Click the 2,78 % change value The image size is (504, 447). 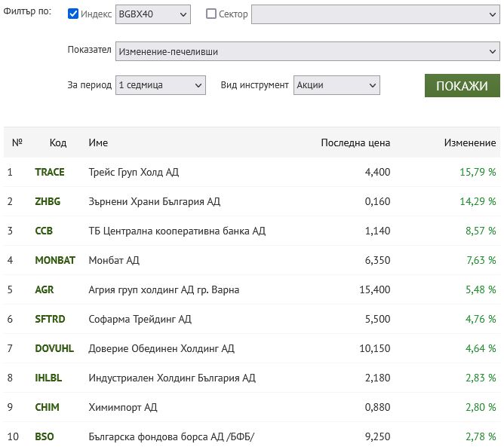(x=481, y=436)
